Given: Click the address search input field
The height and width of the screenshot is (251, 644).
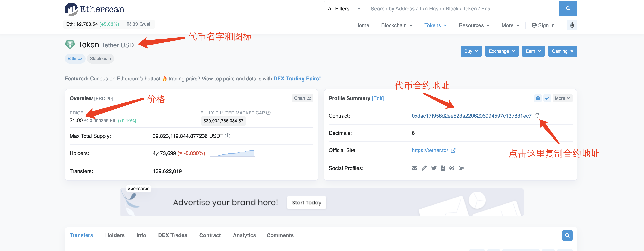Looking at the screenshot, I should coord(462,9).
